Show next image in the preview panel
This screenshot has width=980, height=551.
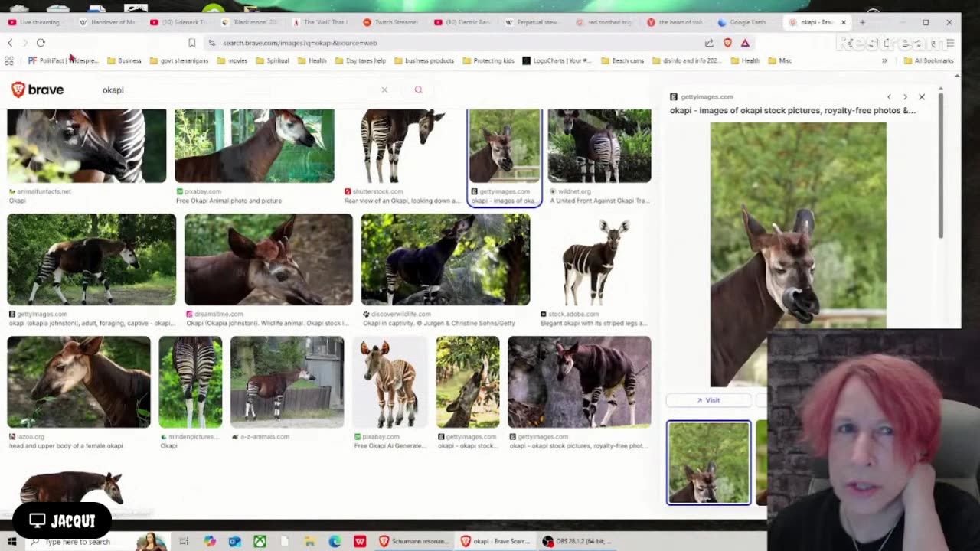905,97
